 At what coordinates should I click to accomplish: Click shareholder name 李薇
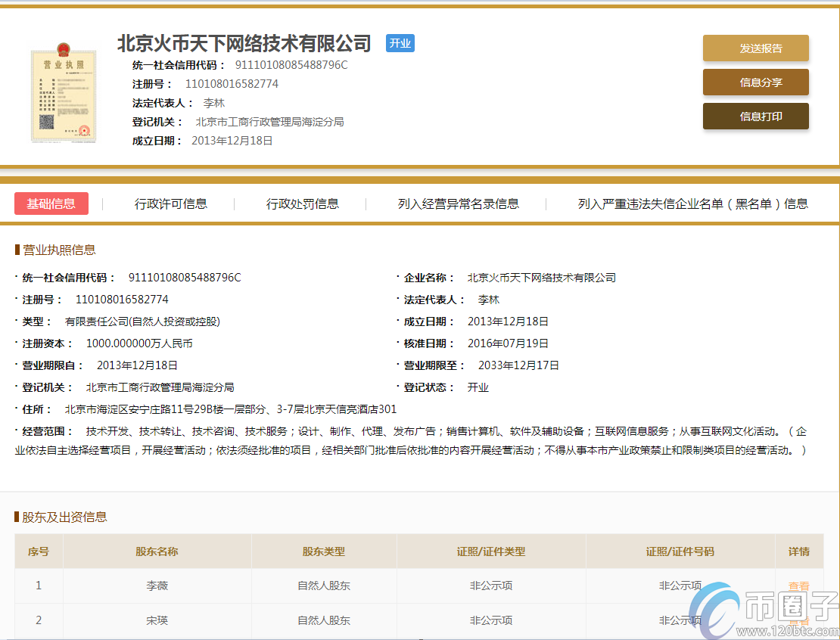coord(157,586)
